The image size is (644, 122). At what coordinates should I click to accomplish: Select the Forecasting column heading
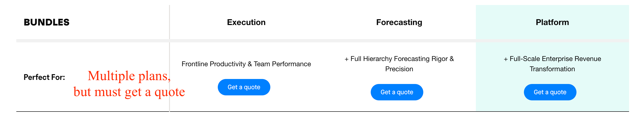coord(399,22)
